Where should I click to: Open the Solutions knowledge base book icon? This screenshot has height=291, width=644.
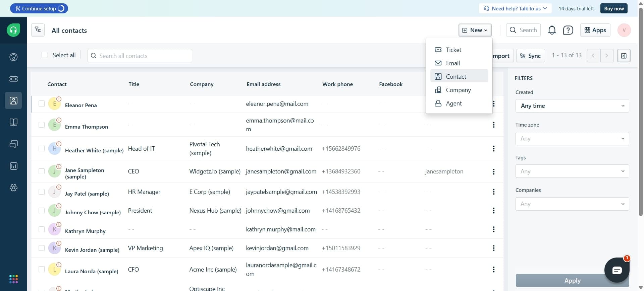point(13,122)
